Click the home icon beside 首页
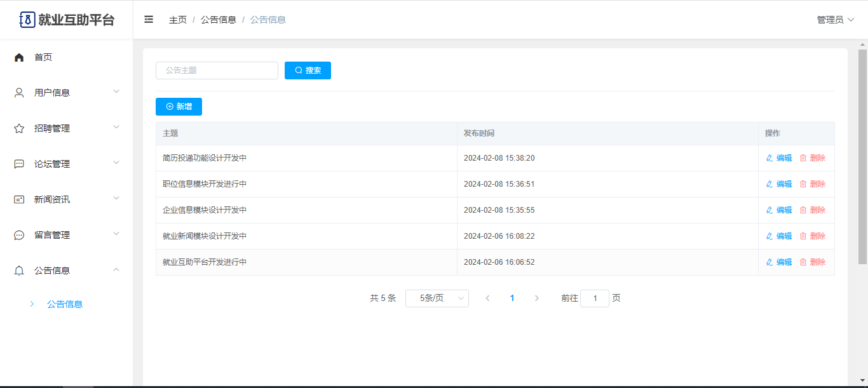The width and height of the screenshot is (868, 388). tap(19, 57)
